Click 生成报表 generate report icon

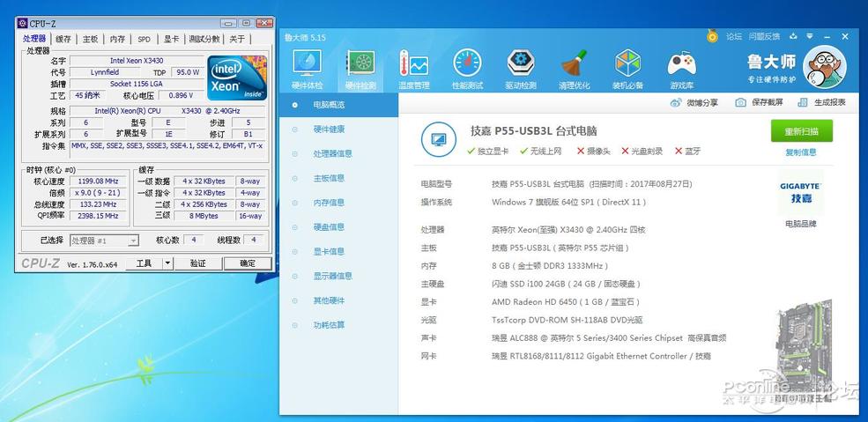coord(803,102)
